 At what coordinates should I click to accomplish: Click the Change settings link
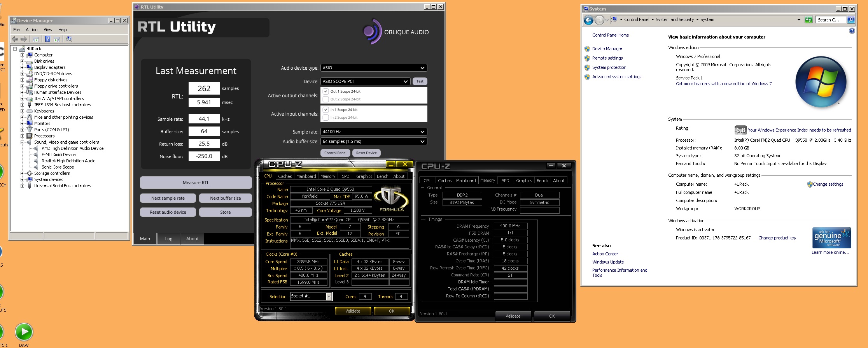click(x=828, y=184)
